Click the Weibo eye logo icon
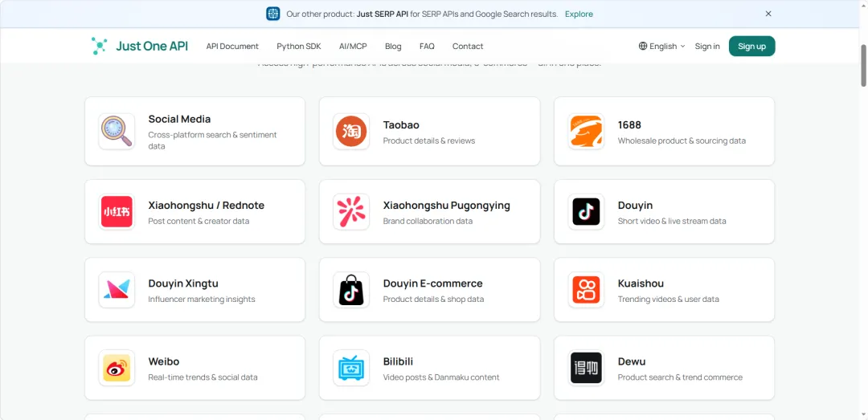The width and height of the screenshot is (868, 420). 117,368
